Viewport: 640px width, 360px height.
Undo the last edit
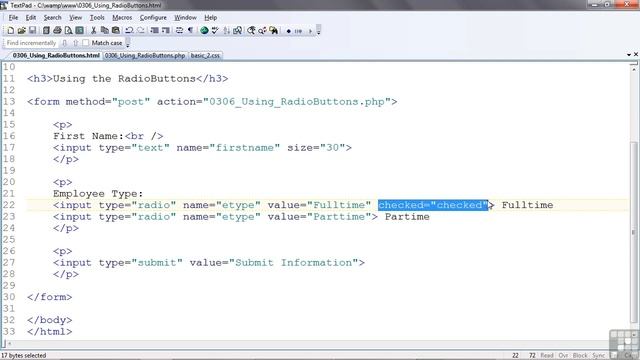[x=129, y=31]
